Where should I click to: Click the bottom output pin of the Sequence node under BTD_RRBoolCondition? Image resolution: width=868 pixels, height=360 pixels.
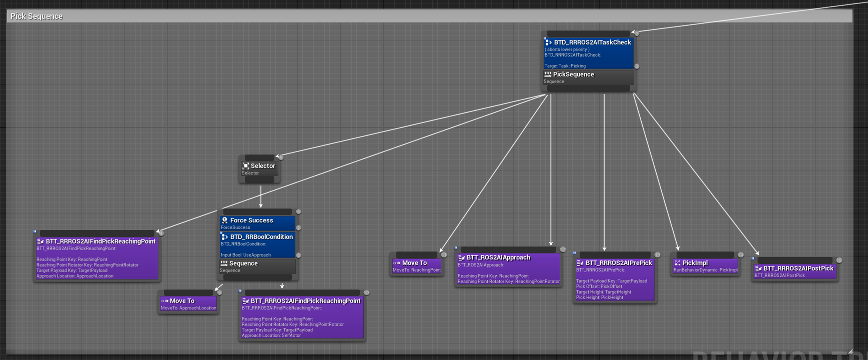(257, 277)
